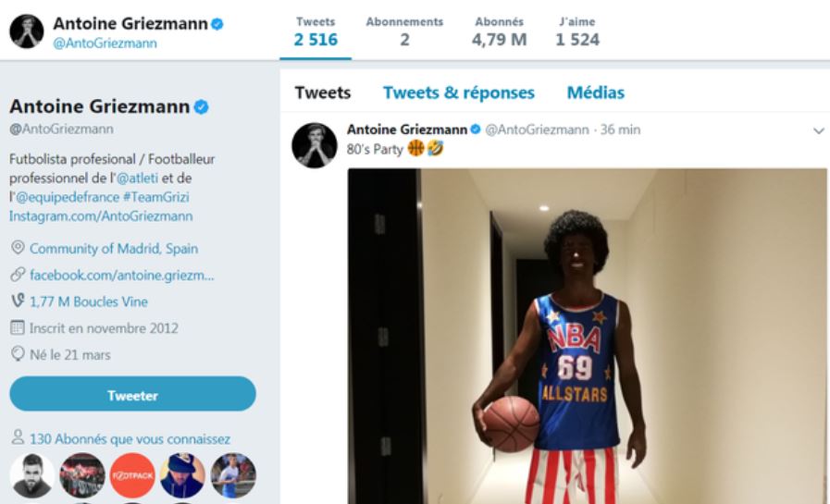Click the location pin icon beside Community of Madrid
This screenshot has height=504, width=830.
(18, 249)
